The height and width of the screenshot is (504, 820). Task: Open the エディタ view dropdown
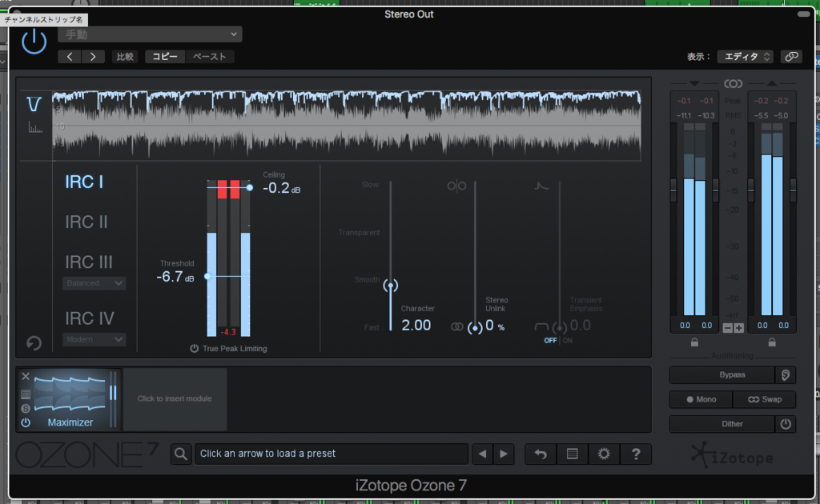click(x=746, y=57)
